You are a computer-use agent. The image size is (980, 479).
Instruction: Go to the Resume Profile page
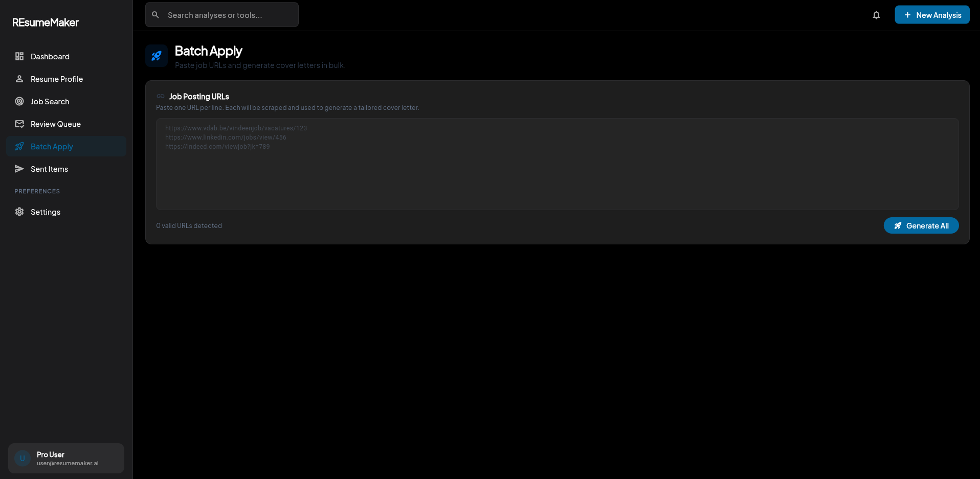57,79
